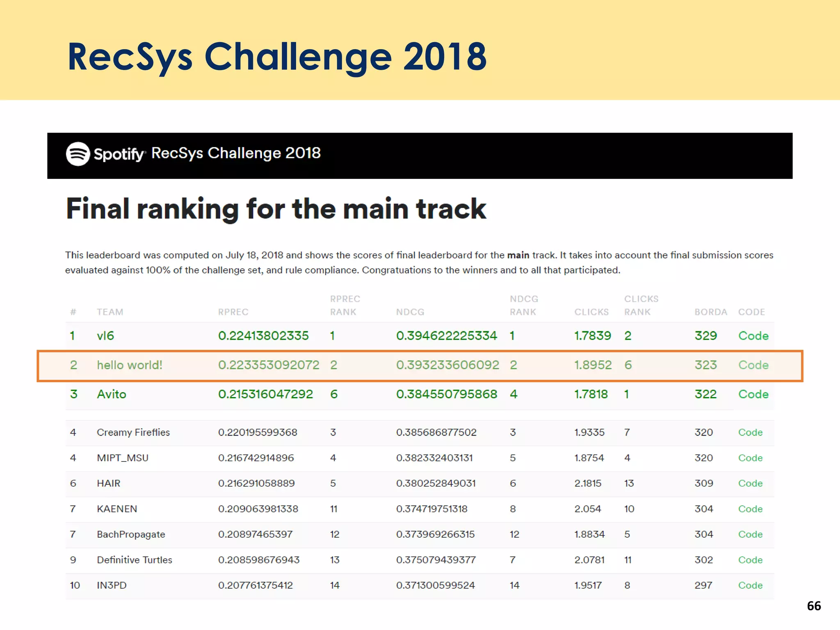Viewport: 840px width, 630px height.
Task: Click CLICKS value 1.7818
Action: pyautogui.click(x=591, y=394)
